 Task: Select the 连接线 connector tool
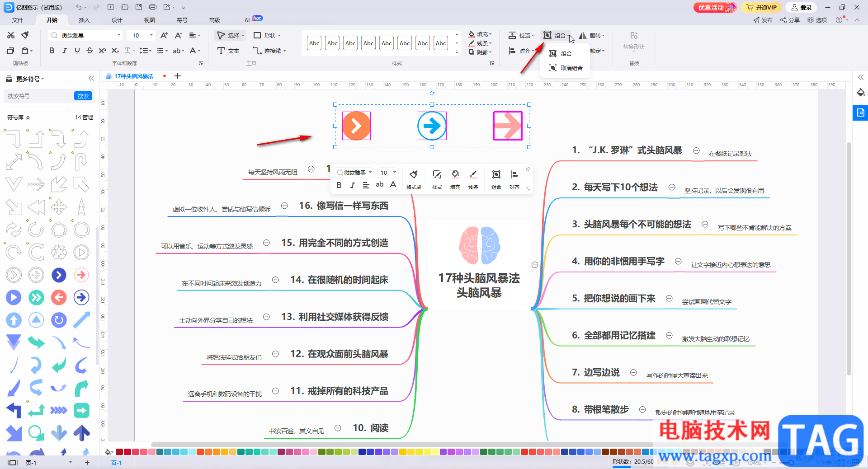click(x=269, y=51)
